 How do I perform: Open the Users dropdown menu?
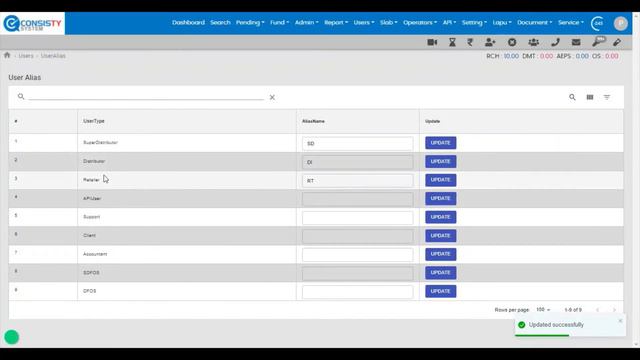[364, 22]
